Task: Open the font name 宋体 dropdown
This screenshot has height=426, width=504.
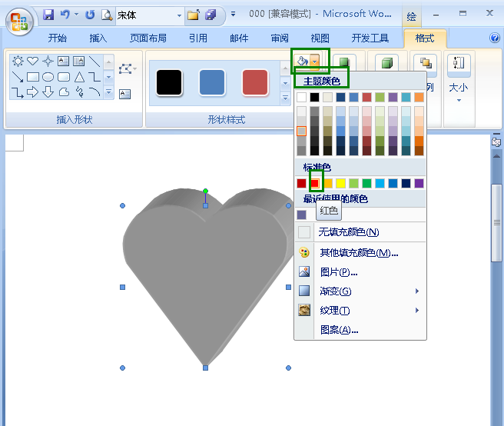Action: [179, 15]
